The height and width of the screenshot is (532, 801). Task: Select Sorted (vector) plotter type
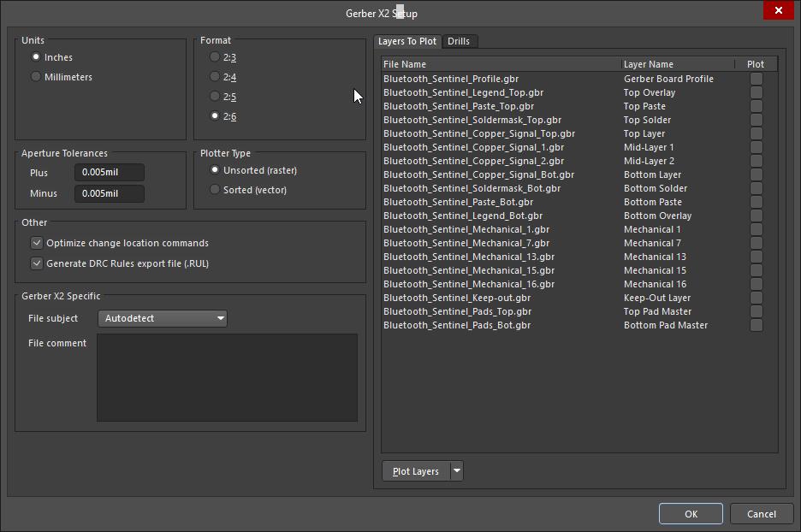tap(215, 189)
